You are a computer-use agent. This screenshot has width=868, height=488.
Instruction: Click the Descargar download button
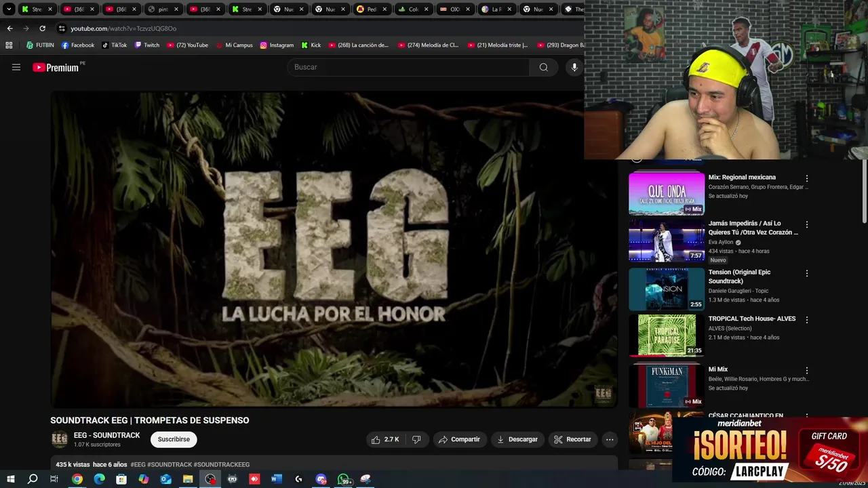517,439
